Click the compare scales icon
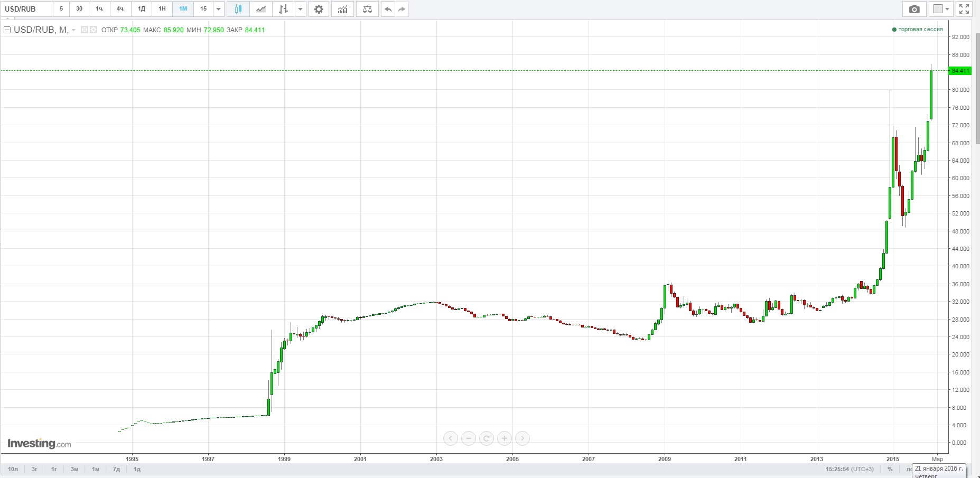 (x=367, y=9)
